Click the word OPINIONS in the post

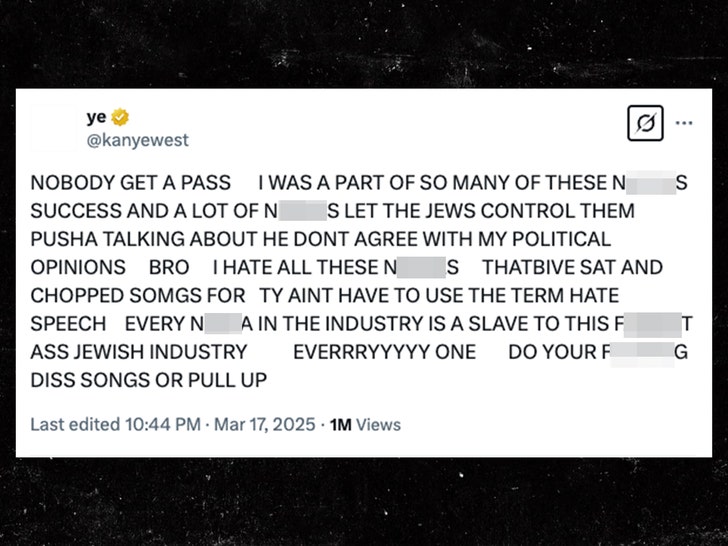tap(78, 268)
